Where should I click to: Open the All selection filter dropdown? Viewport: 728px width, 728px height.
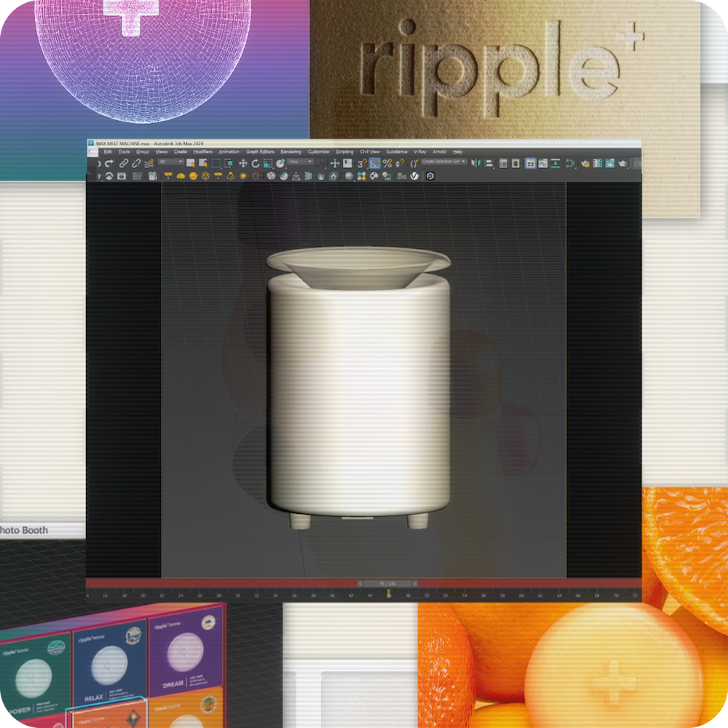click(170, 162)
